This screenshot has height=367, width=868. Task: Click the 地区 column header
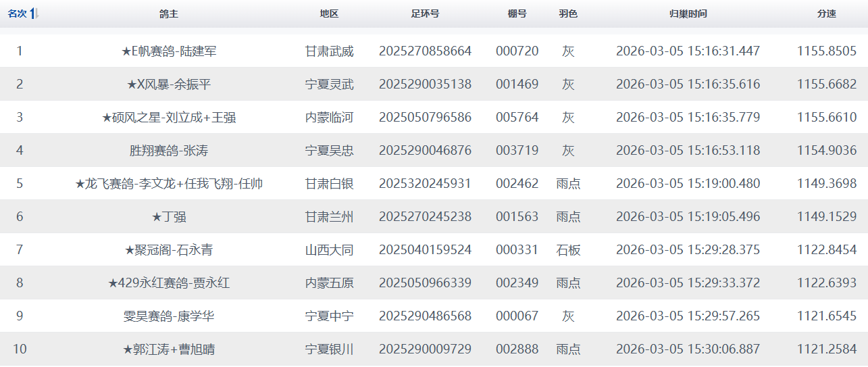click(x=329, y=14)
